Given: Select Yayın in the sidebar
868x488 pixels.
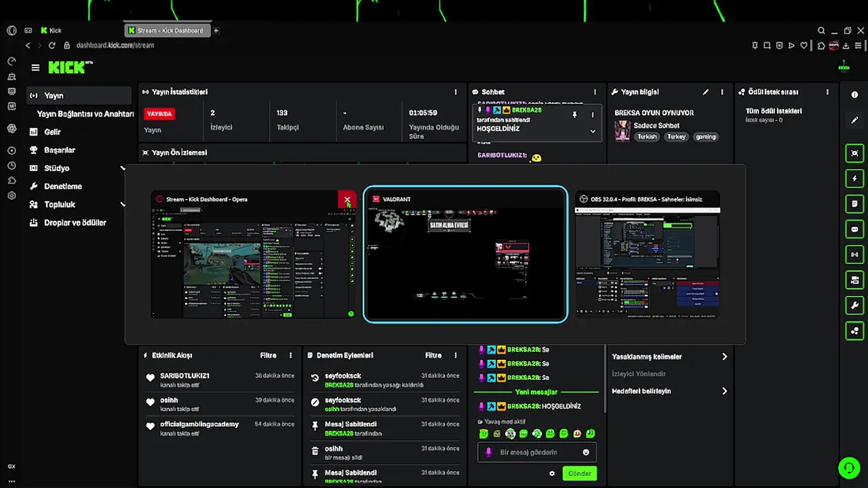Looking at the screenshot, I should (x=79, y=96).
